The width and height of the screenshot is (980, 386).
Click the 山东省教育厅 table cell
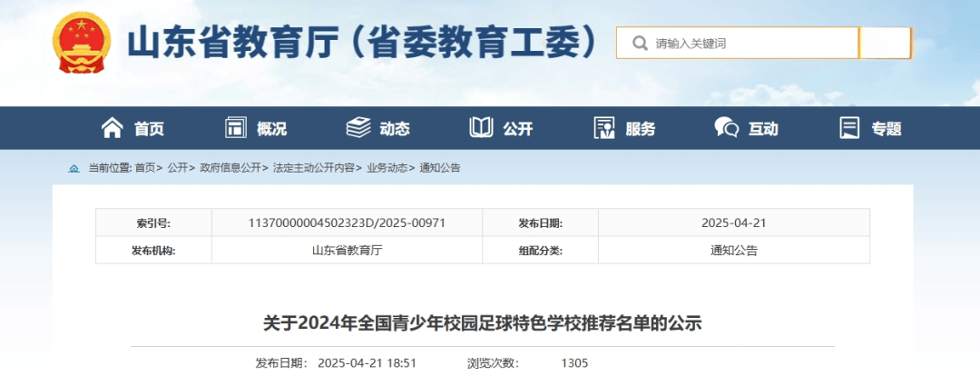(347, 251)
